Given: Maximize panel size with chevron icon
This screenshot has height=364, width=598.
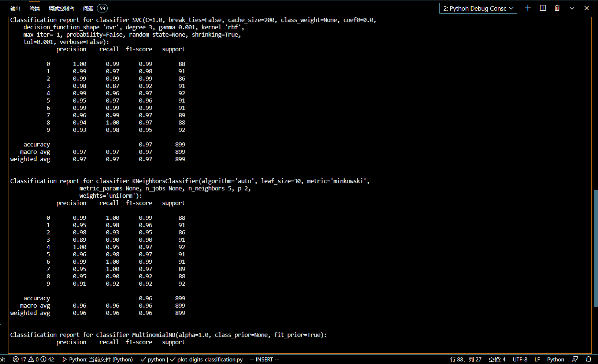Looking at the screenshot, I should click(x=572, y=8).
